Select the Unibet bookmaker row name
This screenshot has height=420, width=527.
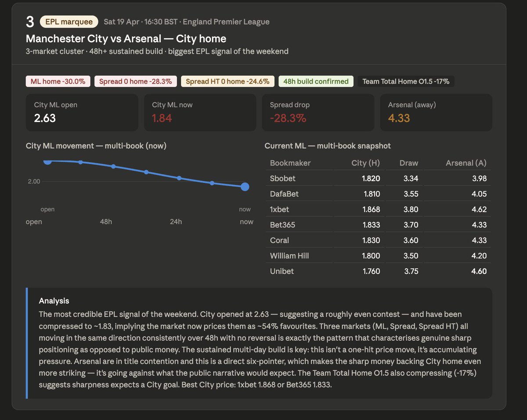point(282,271)
